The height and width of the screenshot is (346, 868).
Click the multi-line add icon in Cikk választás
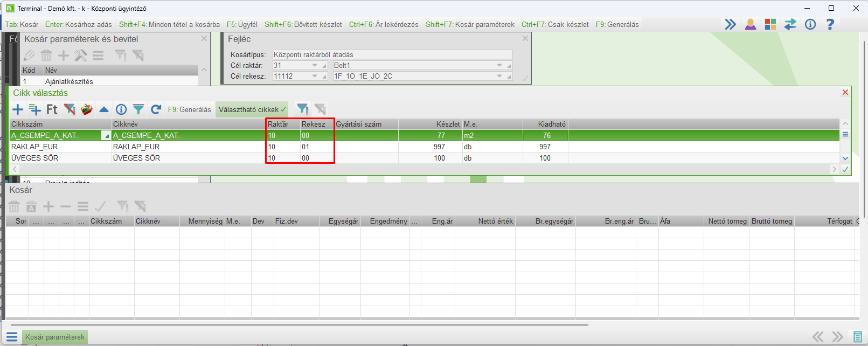point(35,109)
